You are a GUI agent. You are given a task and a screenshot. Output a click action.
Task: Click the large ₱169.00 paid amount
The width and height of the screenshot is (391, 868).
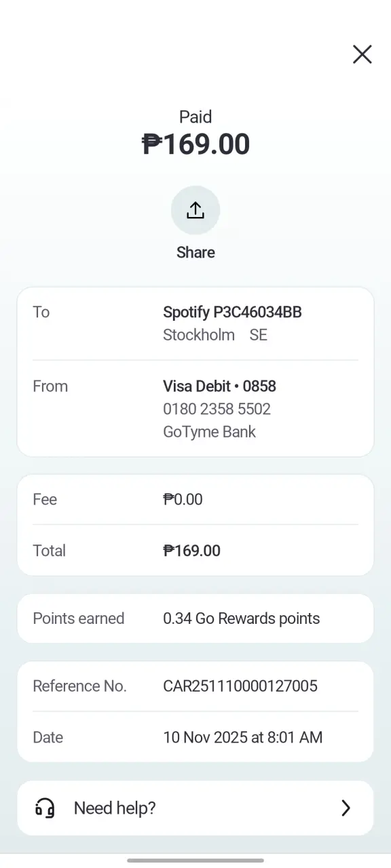195,144
